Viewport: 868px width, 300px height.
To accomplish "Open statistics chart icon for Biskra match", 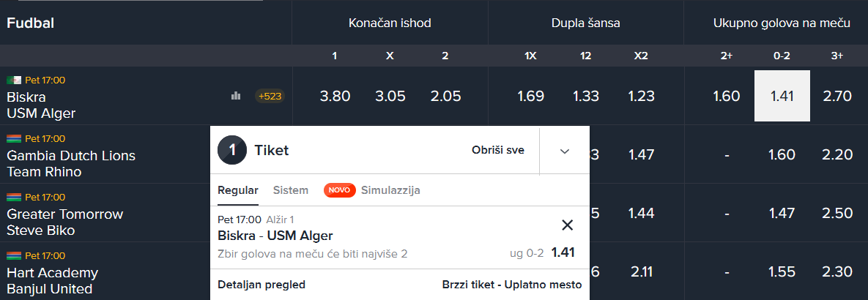I will click(236, 96).
